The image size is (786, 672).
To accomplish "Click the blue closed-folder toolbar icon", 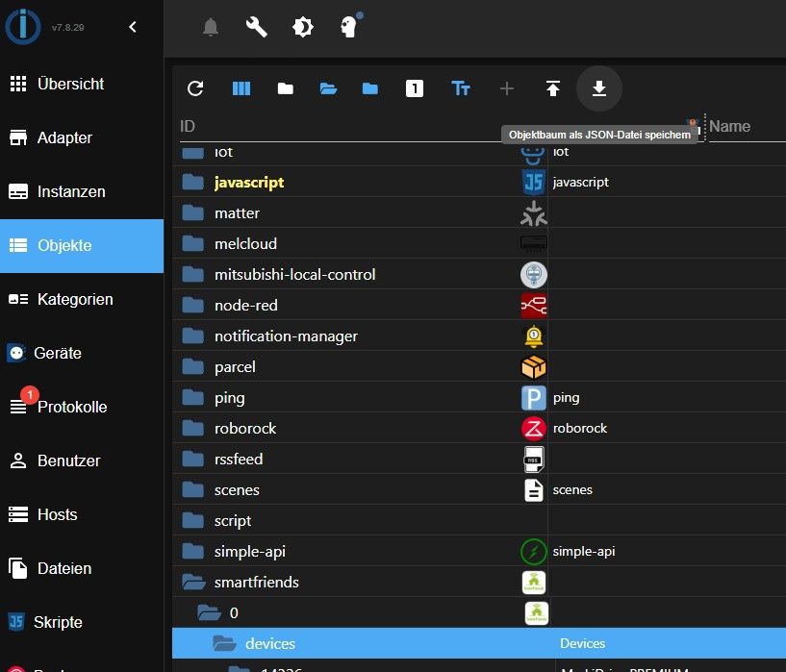I will click(x=370, y=88).
